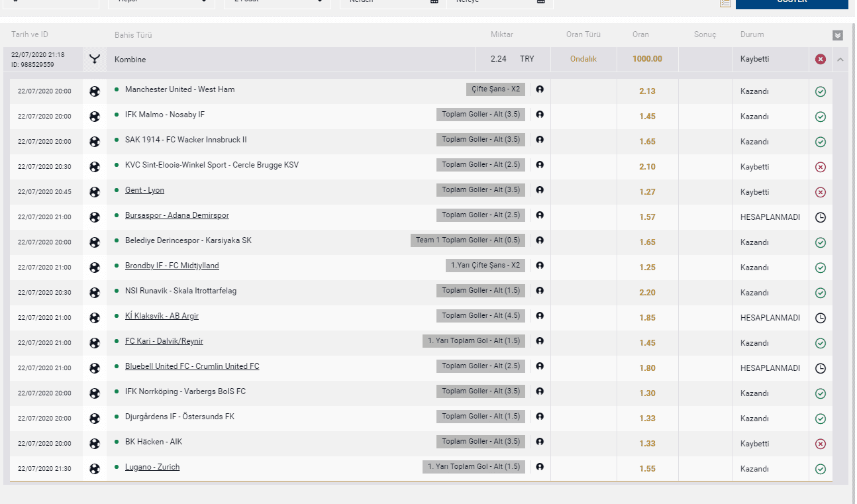
Task: Click info icon beside Çifte Şans - X2
Action: 540,89
